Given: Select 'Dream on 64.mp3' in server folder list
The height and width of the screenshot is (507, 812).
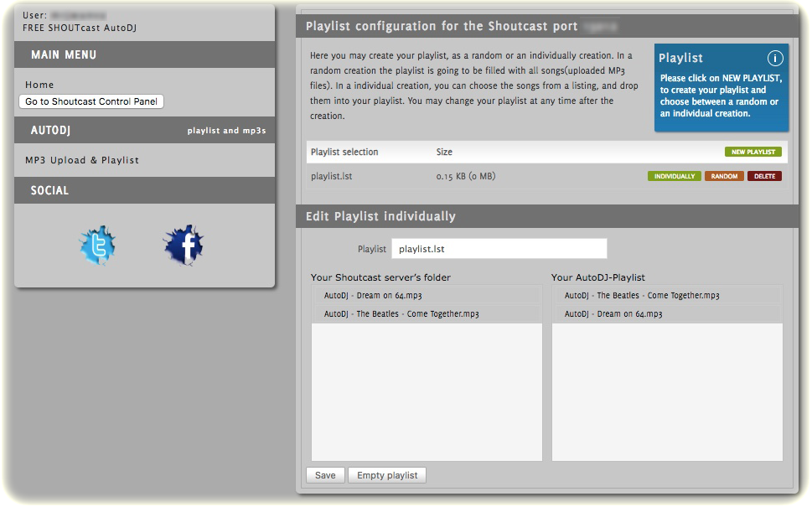Looking at the screenshot, I should pyautogui.click(x=427, y=296).
